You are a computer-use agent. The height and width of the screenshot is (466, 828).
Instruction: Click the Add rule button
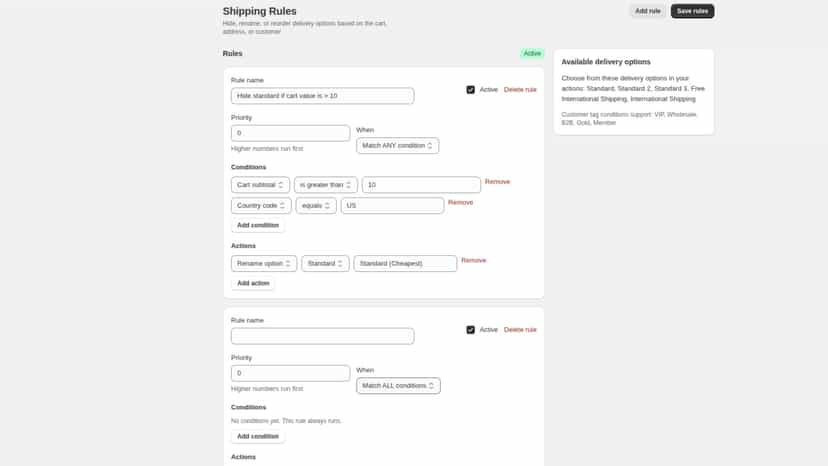(x=647, y=11)
